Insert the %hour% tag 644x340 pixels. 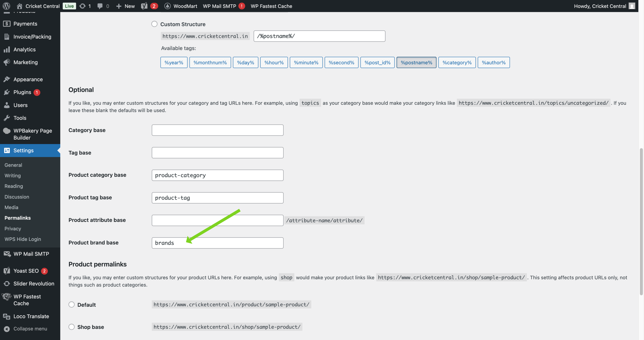coord(274,62)
